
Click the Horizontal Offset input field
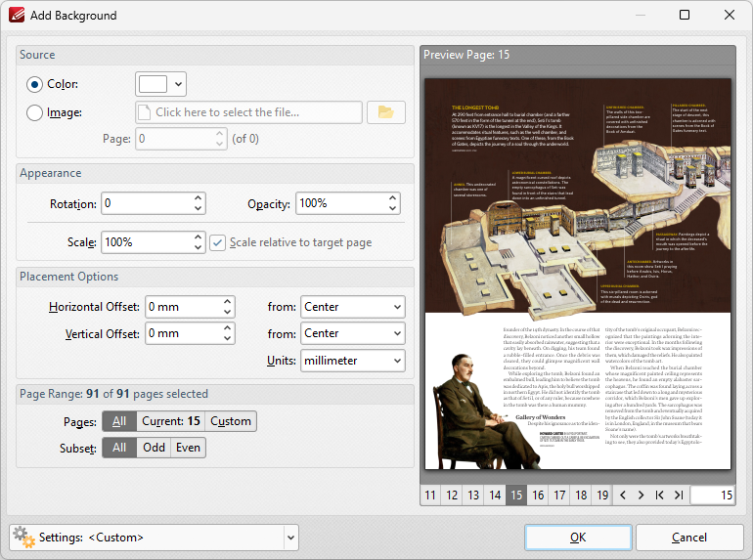(x=184, y=307)
